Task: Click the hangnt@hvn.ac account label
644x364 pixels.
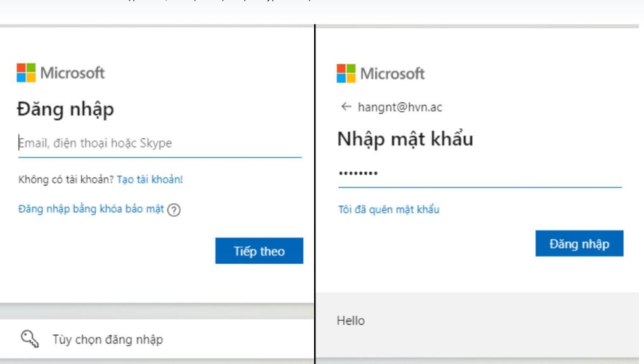Action: (x=400, y=107)
